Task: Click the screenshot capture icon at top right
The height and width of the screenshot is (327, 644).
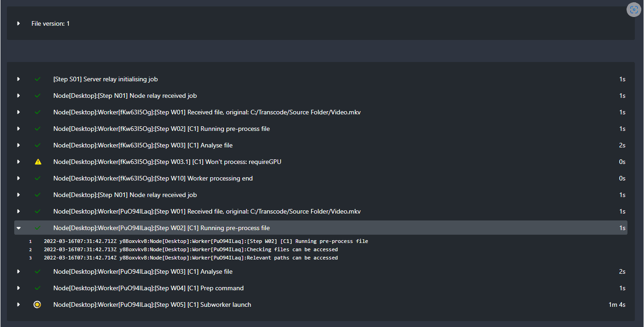Action: [634, 10]
